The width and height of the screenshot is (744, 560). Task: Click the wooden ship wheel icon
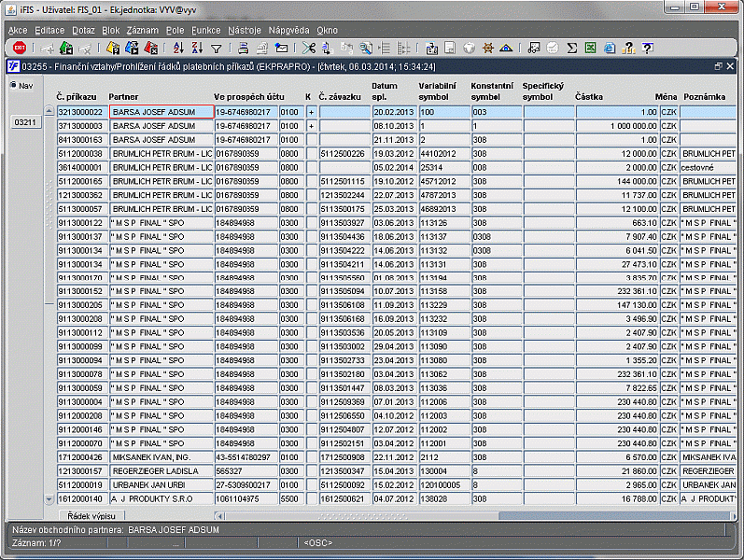488,48
